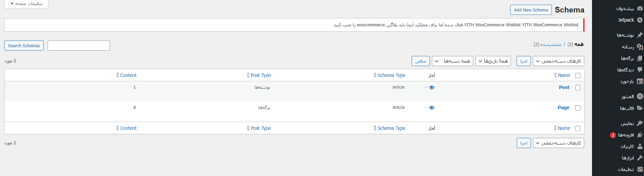Click the دیدگاه‌ها comment bubble icon
This screenshot has width=644, height=176.
[x=640, y=70]
